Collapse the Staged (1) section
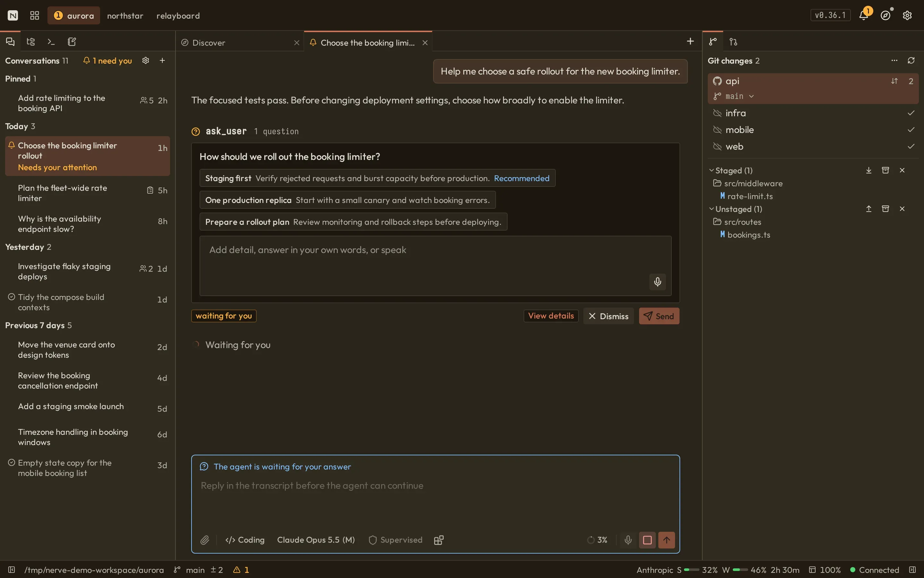This screenshot has height=578, width=924. coord(711,170)
